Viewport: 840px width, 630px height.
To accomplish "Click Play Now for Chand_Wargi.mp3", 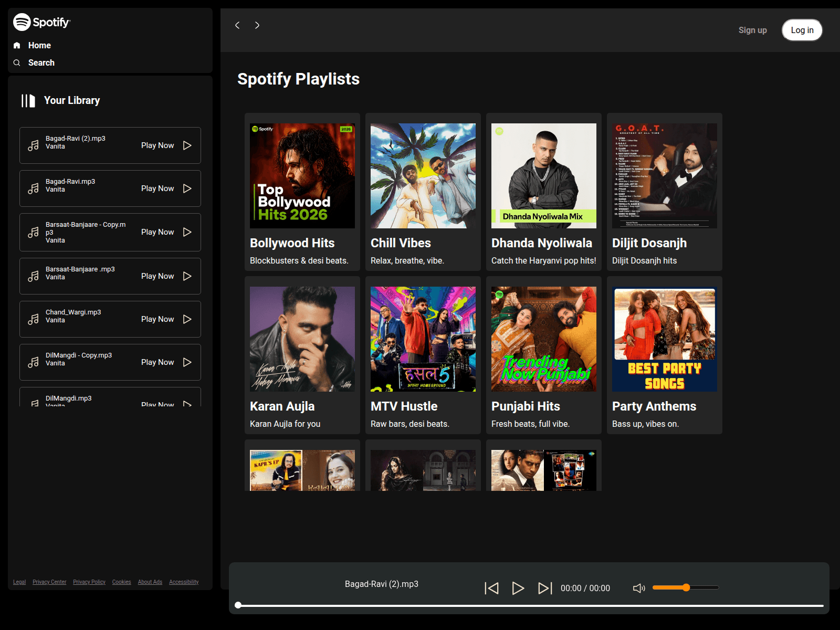I will tap(157, 319).
